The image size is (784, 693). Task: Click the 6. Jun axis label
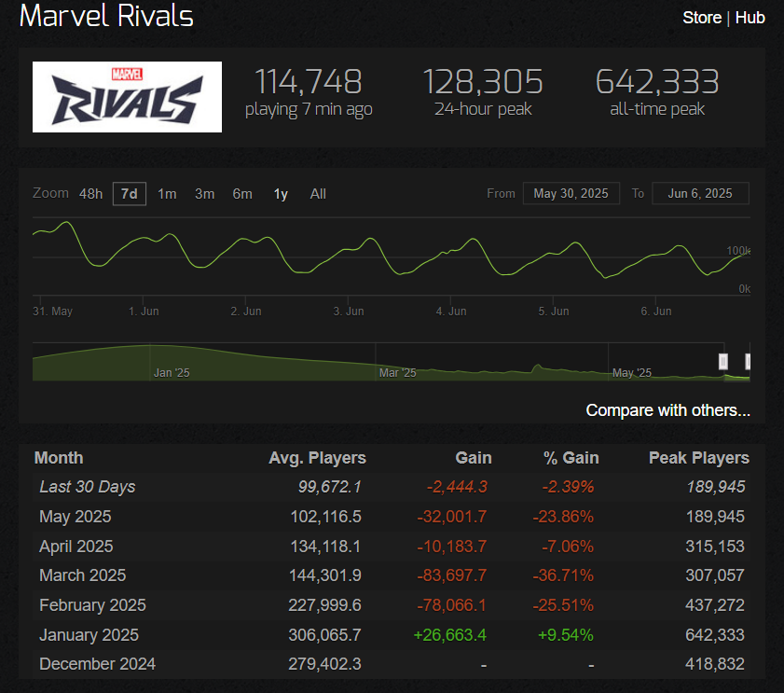coord(656,312)
